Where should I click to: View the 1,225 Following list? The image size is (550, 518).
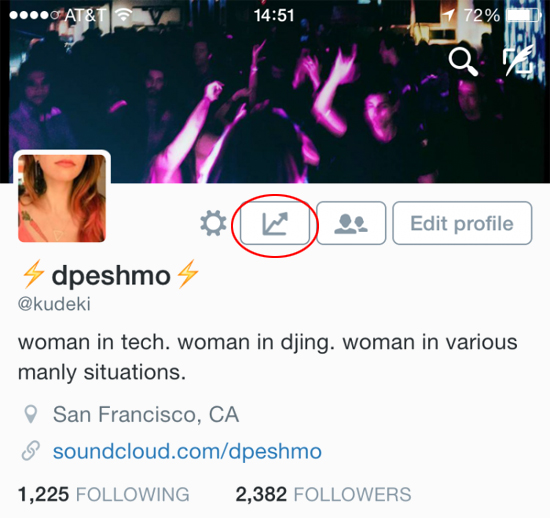(x=103, y=495)
